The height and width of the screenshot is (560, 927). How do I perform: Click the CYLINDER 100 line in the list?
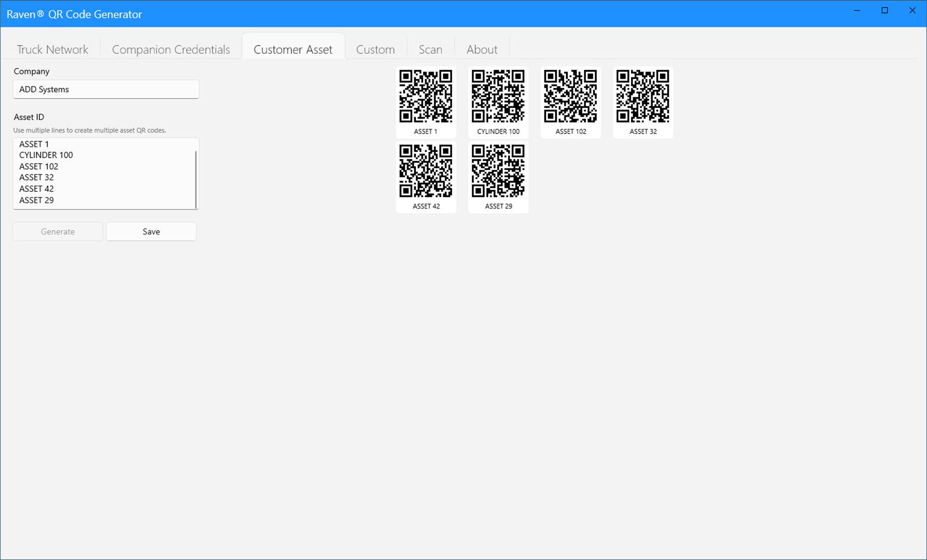(x=46, y=155)
